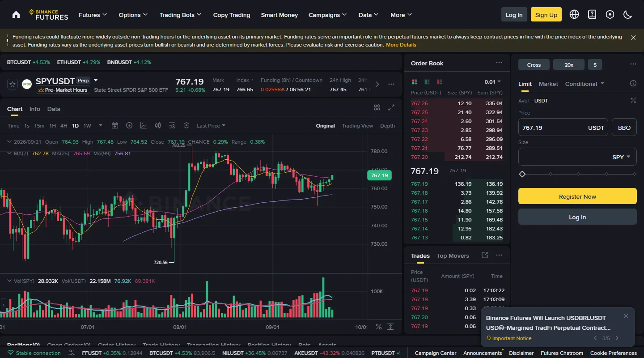This screenshot has width=644, height=358.
Task: Open the Conditional order type dropdown
Action: point(585,84)
